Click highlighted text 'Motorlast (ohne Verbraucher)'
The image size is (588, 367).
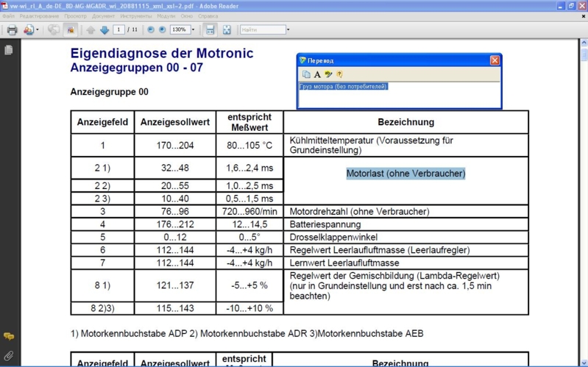pyautogui.click(x=405, y=174)
